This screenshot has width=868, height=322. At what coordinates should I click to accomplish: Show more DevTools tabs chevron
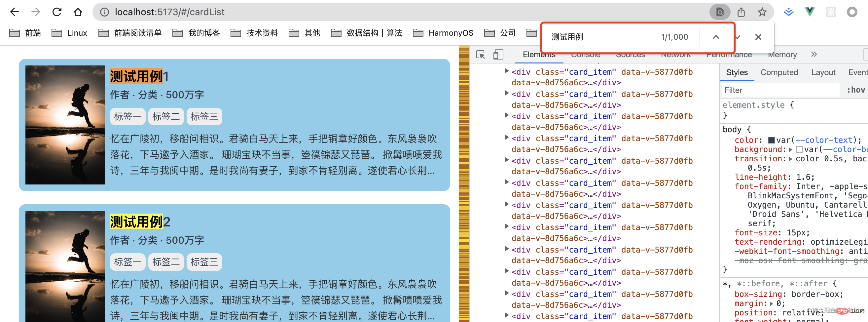click(814, 54)
